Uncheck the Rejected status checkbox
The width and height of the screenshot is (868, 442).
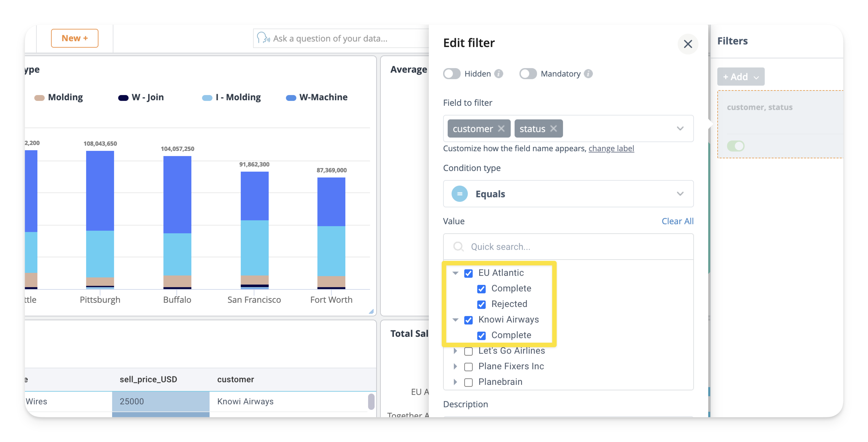click(481, 304)
